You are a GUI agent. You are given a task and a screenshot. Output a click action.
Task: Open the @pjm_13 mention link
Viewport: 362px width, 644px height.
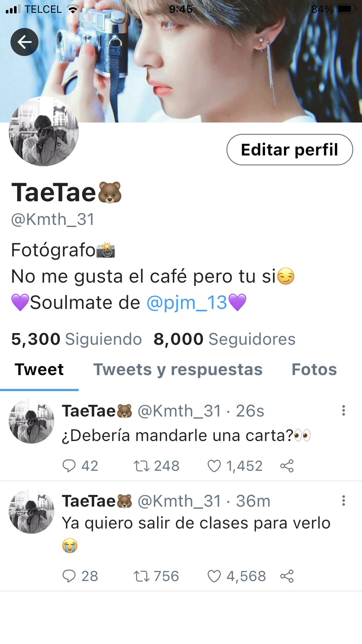click(187, 303)
